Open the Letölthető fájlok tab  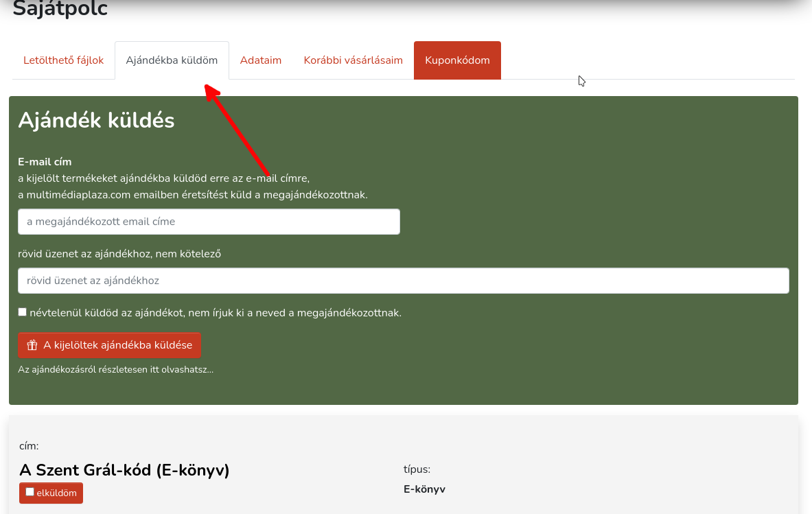pos(63,60)
